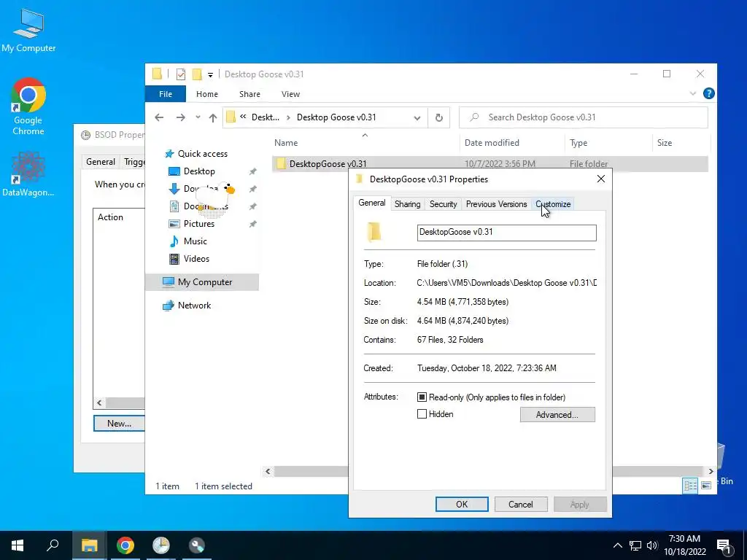The width and height of the screenshot is (747, 560).
Task: Sort files by Size column
Action: pos(664,143)
